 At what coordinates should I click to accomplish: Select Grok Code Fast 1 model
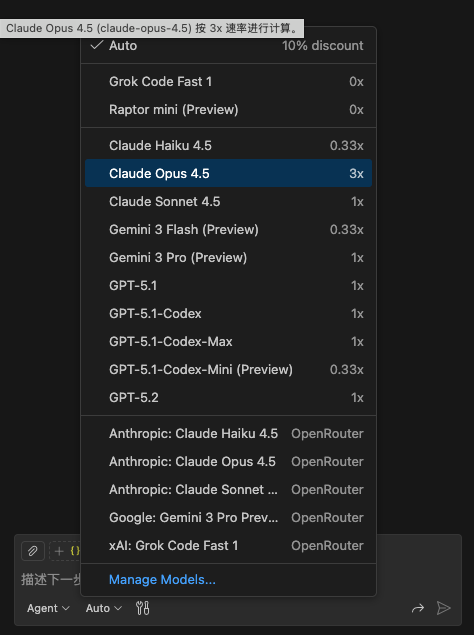tap(228, 81)
